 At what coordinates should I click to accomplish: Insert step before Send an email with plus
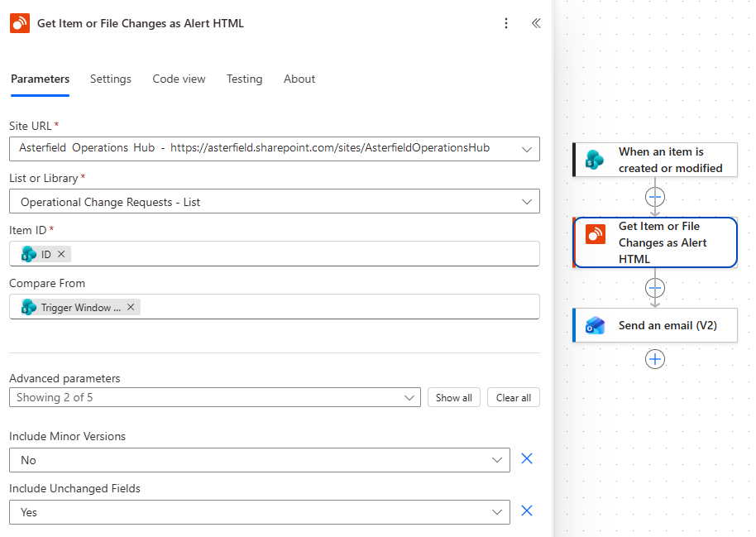(655, 288)
